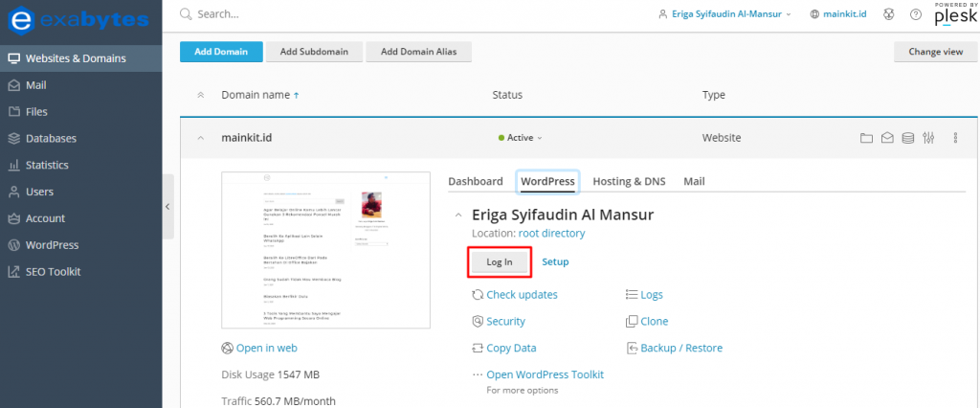Click the Open in web globe icon

[x=227, y=348]
